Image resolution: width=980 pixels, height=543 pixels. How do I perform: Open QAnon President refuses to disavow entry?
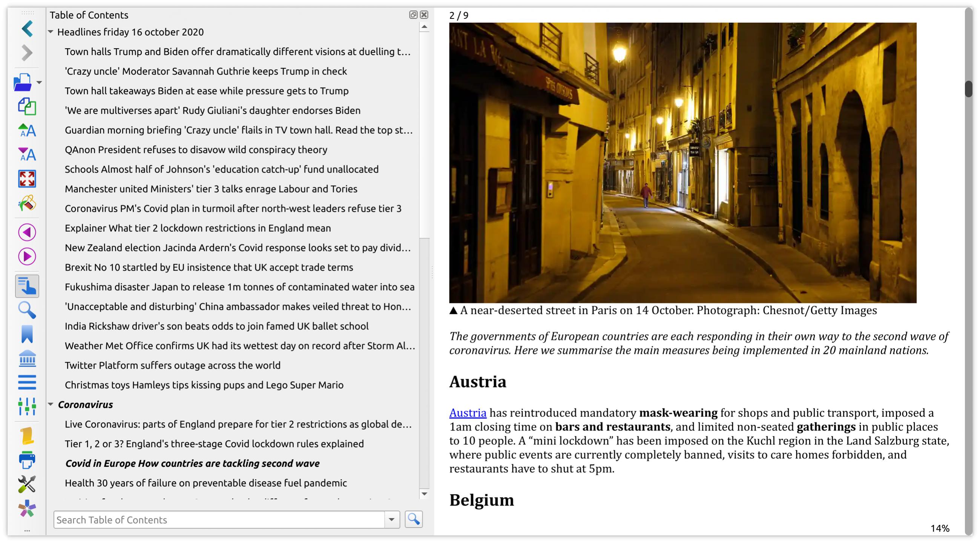tap(196, 150)
